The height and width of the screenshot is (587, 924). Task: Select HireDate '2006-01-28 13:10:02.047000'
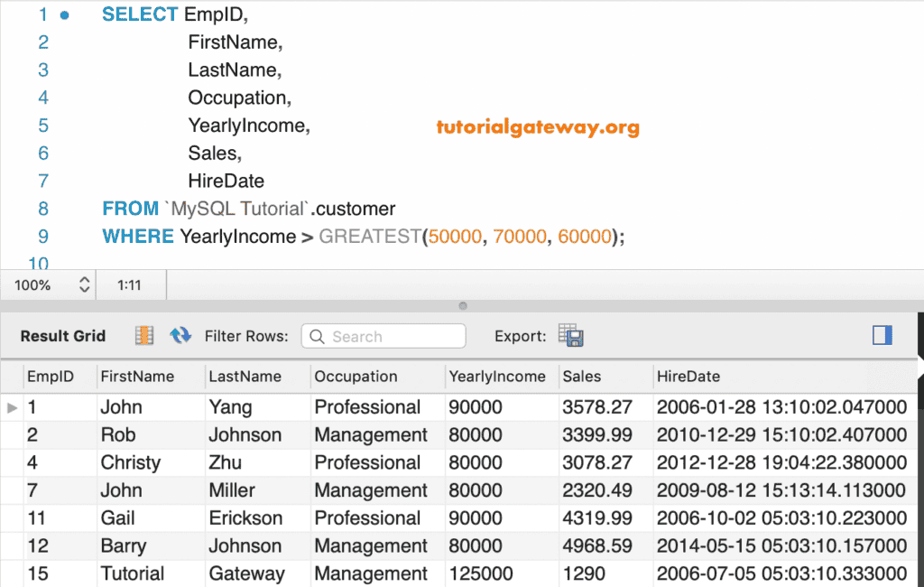coord(782,407)
